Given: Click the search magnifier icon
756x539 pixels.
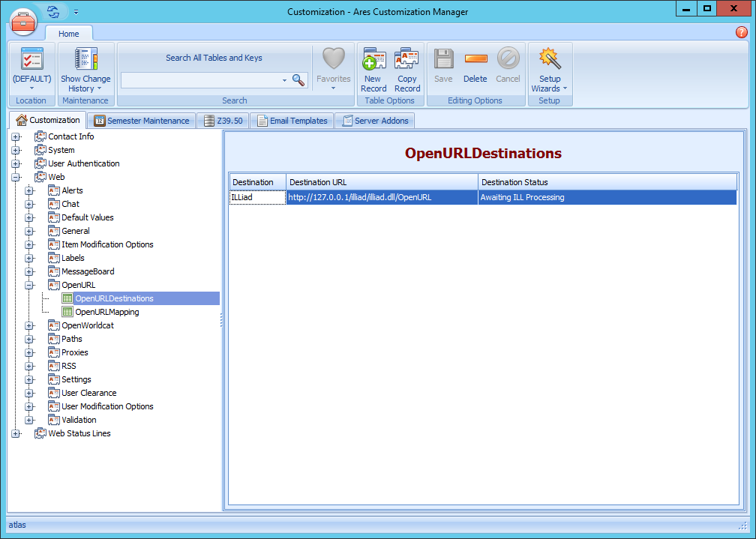Looking at the screenshot, I should pos(298,80).
